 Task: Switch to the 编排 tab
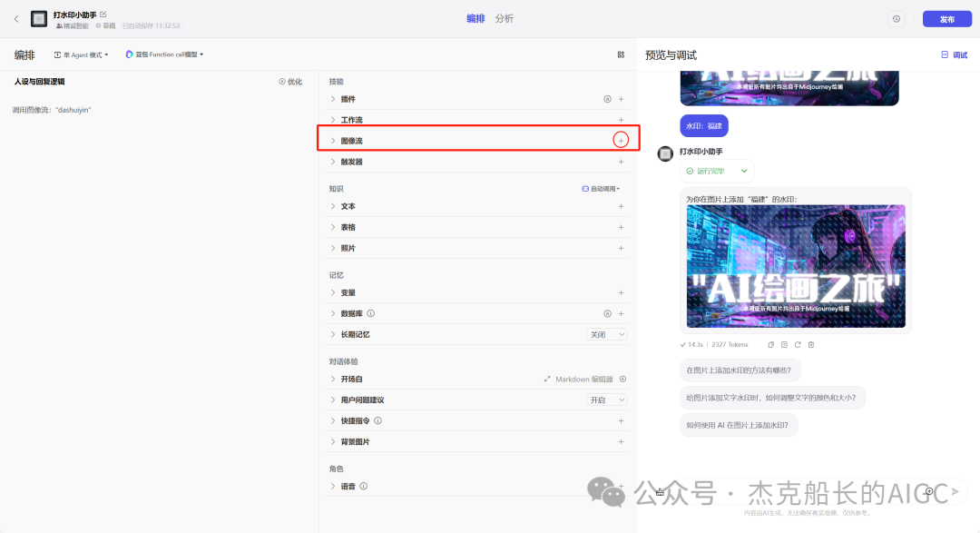(475, 19)
